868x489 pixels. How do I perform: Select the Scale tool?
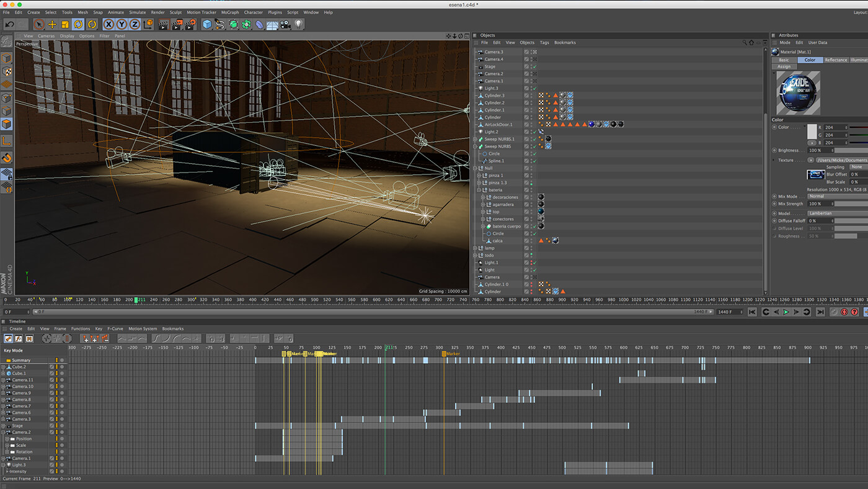tap(65, 24)
